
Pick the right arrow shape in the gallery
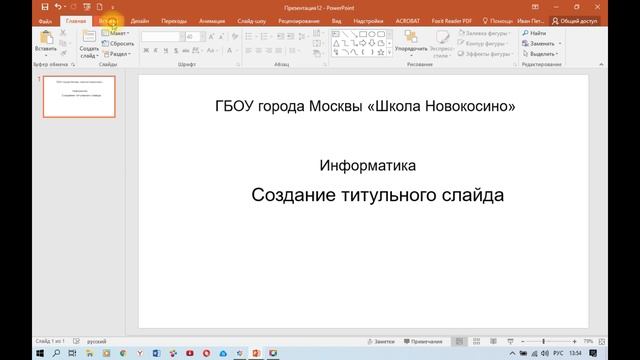(363, 43)
